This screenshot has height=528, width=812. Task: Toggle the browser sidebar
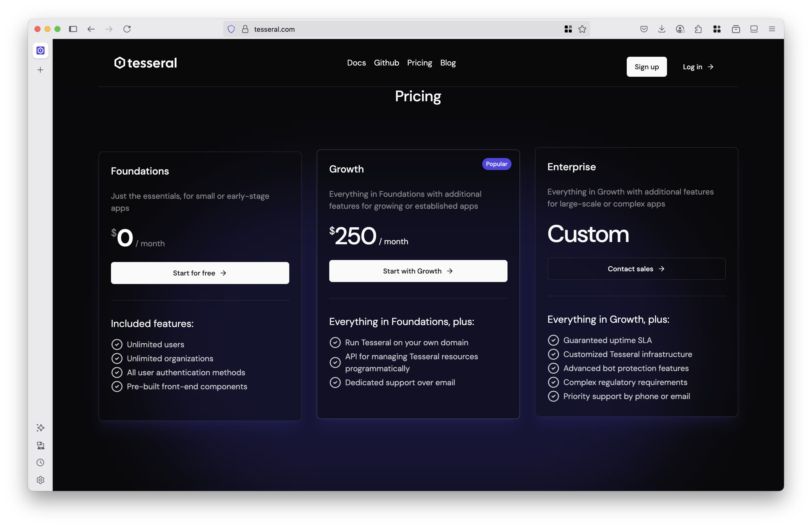point(73,29)
